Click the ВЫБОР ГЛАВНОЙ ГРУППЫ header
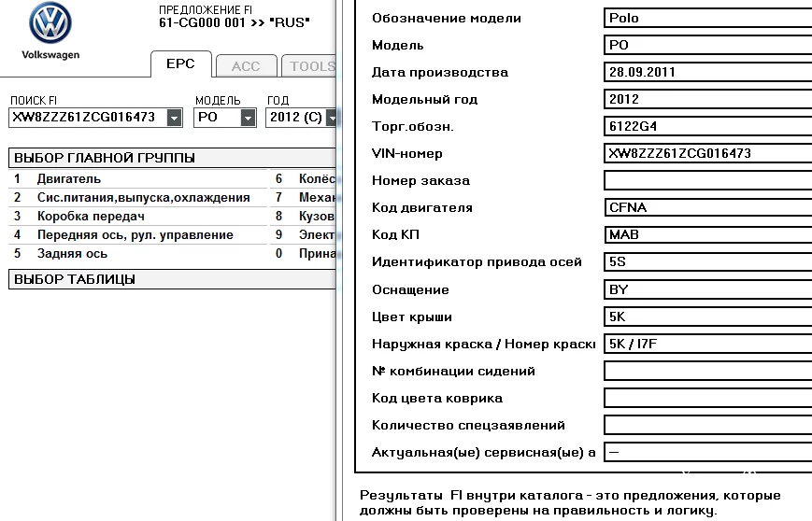Image resolution: width=812 pixels, height=521 pixels. [173, 158]
